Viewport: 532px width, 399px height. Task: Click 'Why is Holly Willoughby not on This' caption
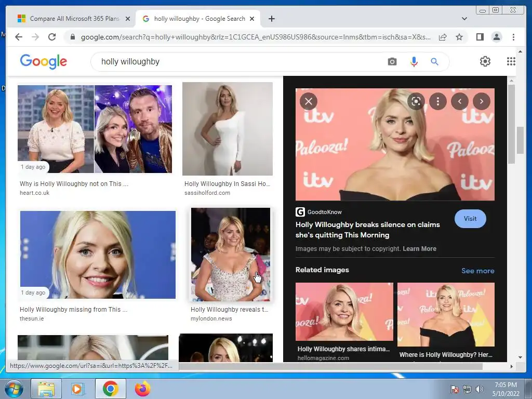74,183
